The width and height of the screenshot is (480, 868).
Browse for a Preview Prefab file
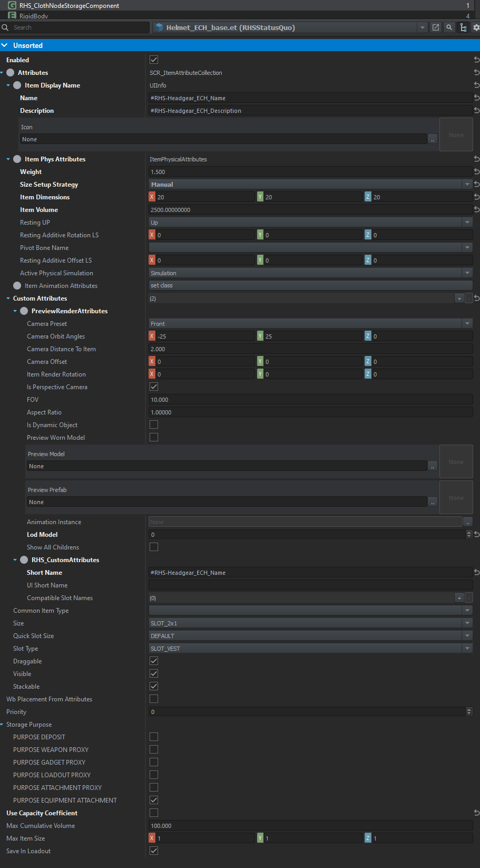(433, 502)
